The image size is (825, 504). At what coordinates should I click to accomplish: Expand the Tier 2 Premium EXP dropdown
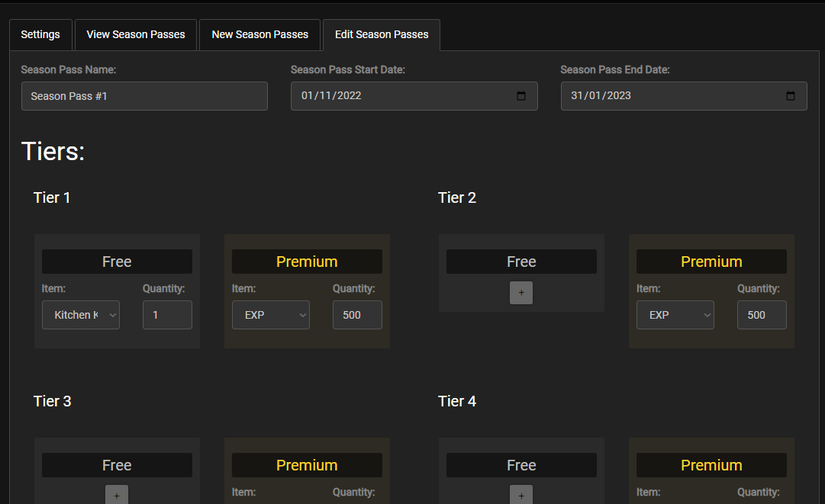pyautogui.click(x=675, y=315)
